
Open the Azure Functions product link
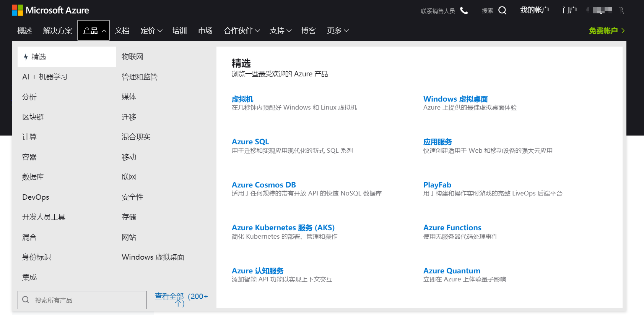[452, 228]
